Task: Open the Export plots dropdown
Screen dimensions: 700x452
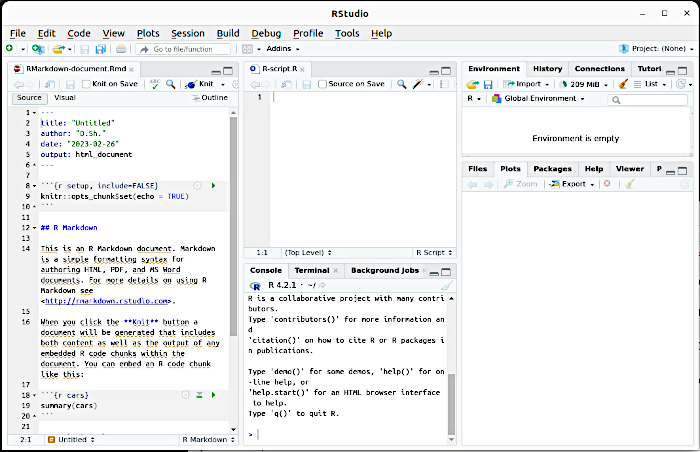Action: click(x=572, y=184)
